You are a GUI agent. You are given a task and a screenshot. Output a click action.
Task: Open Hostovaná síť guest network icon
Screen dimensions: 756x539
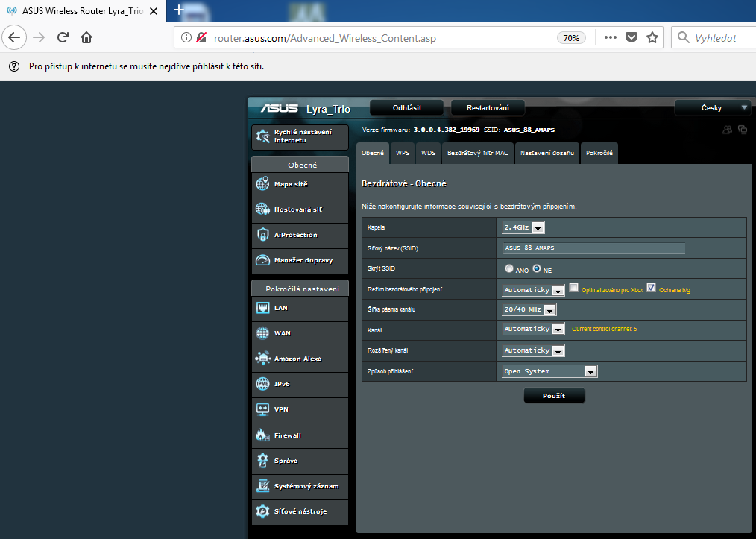point(262,209)
